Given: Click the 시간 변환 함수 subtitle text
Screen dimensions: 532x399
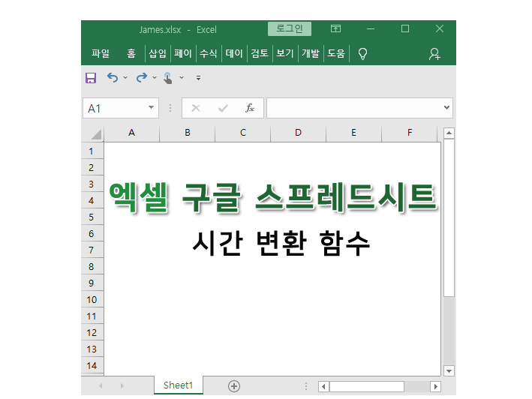Looking at the screenshot, I should [281, 243].
